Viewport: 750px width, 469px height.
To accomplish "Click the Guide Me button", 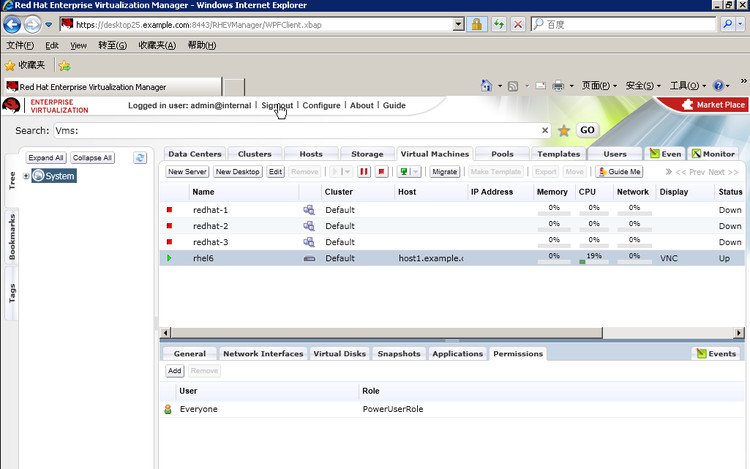I will pos(619,172).
